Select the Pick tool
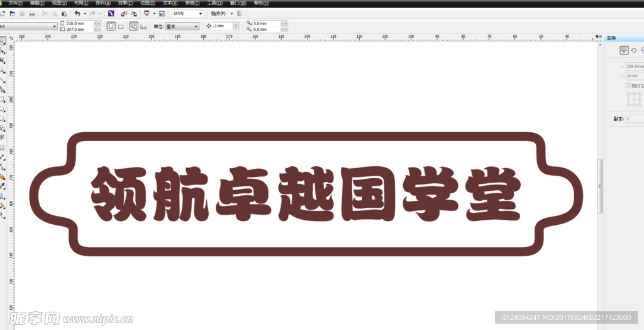644x330 pixels. coord(3,41)
